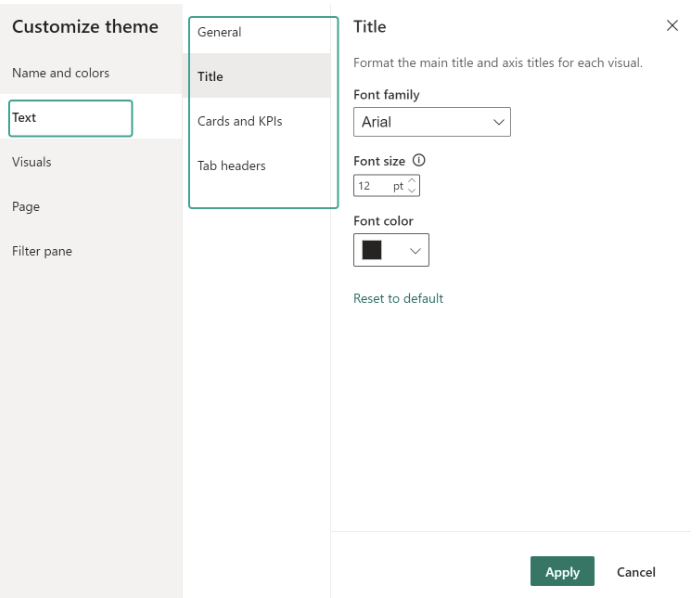Open the Font family dropdown
698x598 pixels.
pyautogui.click(x=432, y=122)
